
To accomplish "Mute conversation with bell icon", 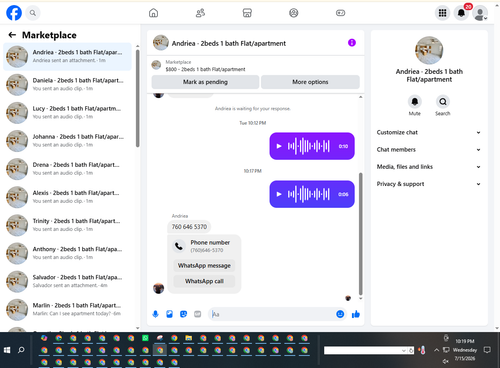I will (415, 101).
